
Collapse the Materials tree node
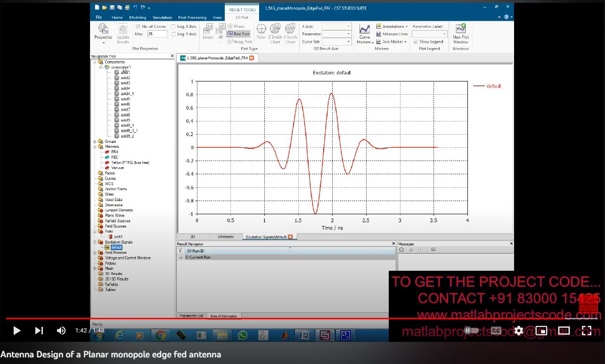pos(95,146)
